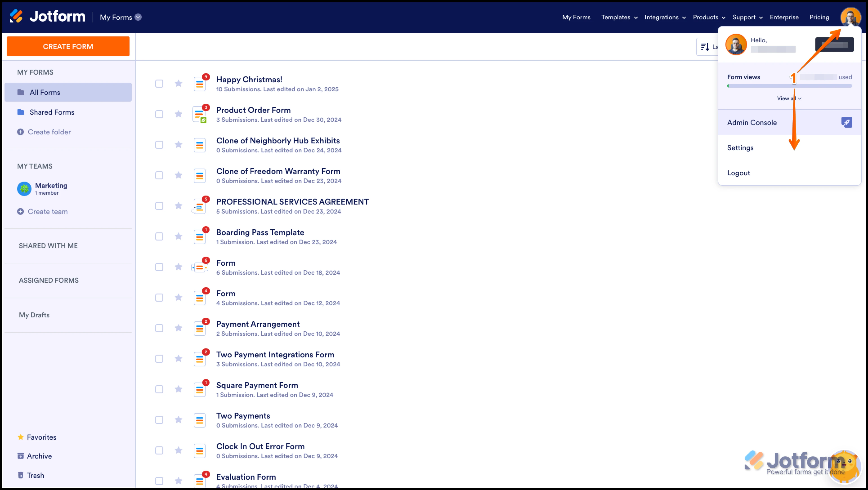Screen dimensions: 868x490
Task: Select the Marketing team avatar icon
Action: [x=24, y=189]
